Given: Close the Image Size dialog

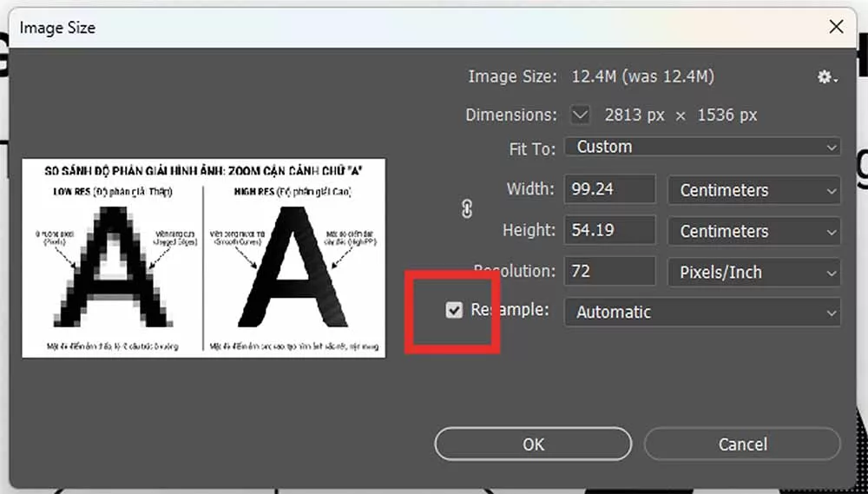Looking at the screenshot, I should (837, 27).
